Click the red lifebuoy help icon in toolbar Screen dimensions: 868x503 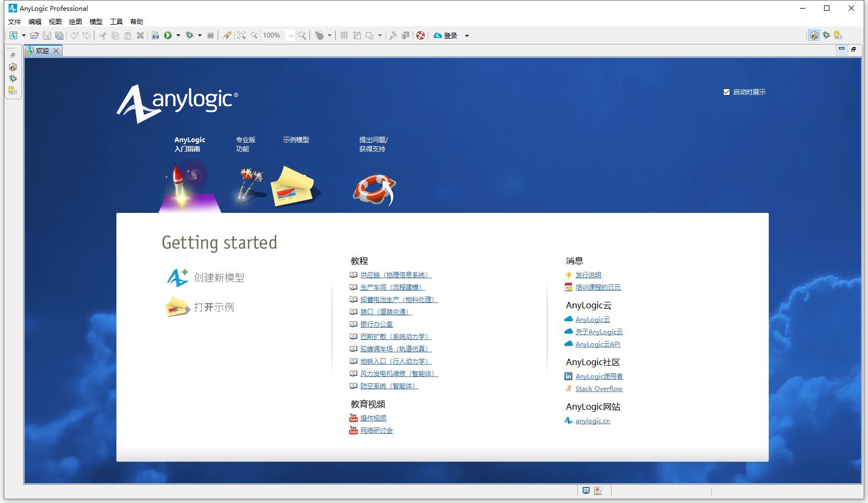click(x=421, y=35)
